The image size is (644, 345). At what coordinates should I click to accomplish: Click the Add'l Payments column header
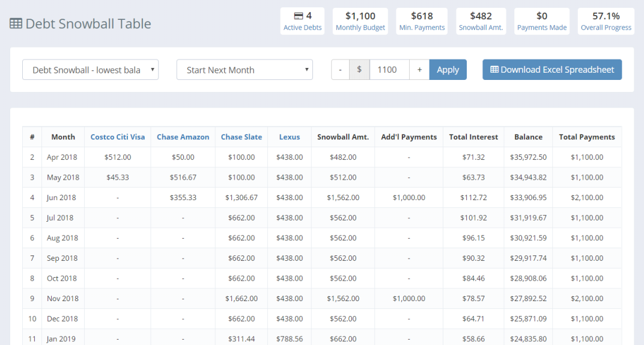coord(409,137)
